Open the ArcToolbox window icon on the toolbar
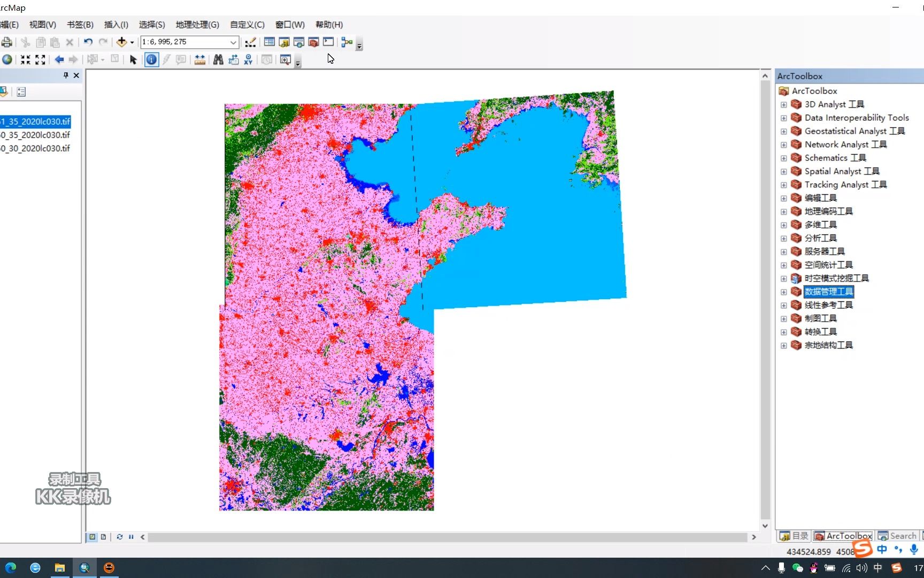Viewport: 924px width, 578px height. (x=314, y=42)
